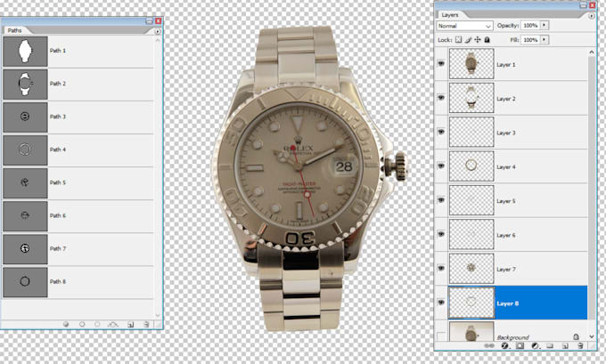Select Layer 7 thumbnail
The height and width of the screenshot is (364, 606).
[x=471, y=268]
